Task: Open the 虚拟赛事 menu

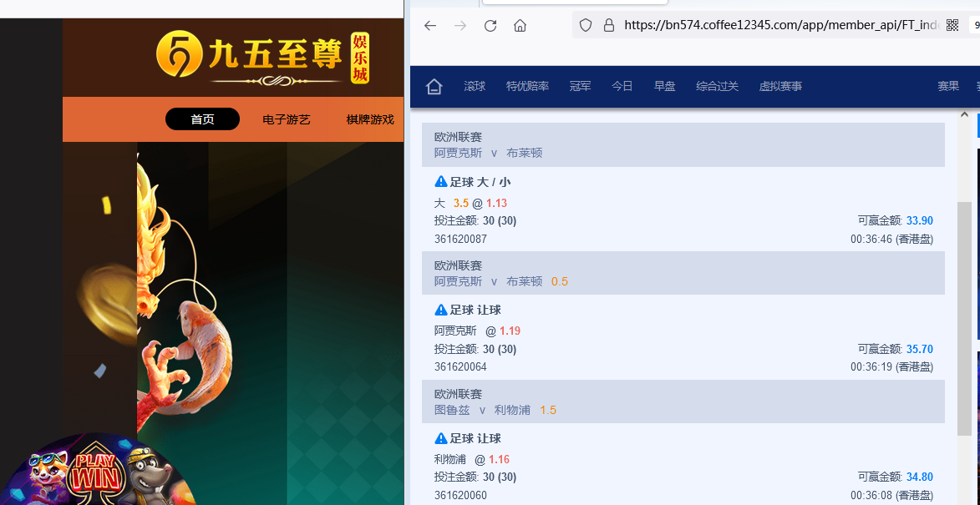Action: tap(780, 87)
